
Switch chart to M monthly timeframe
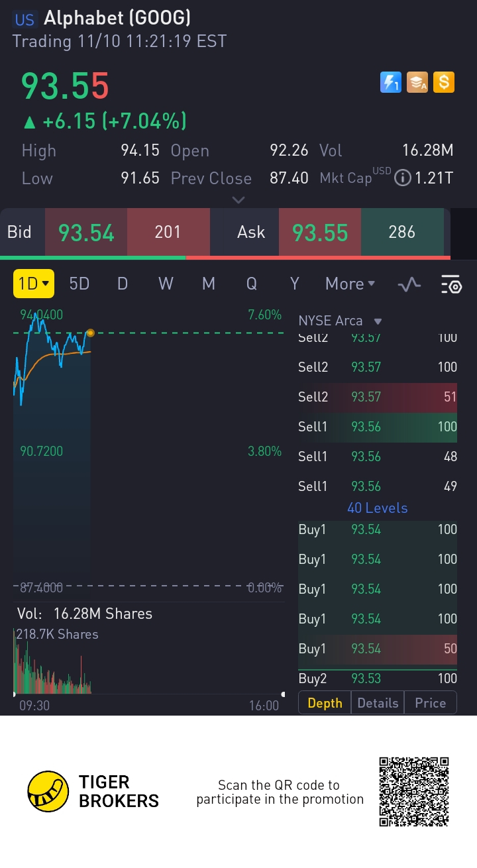point(209,284)
